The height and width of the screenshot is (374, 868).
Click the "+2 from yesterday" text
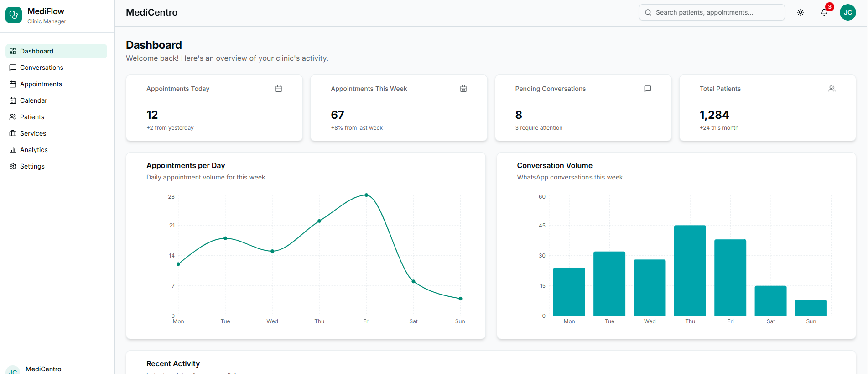[x=170, y=128]
